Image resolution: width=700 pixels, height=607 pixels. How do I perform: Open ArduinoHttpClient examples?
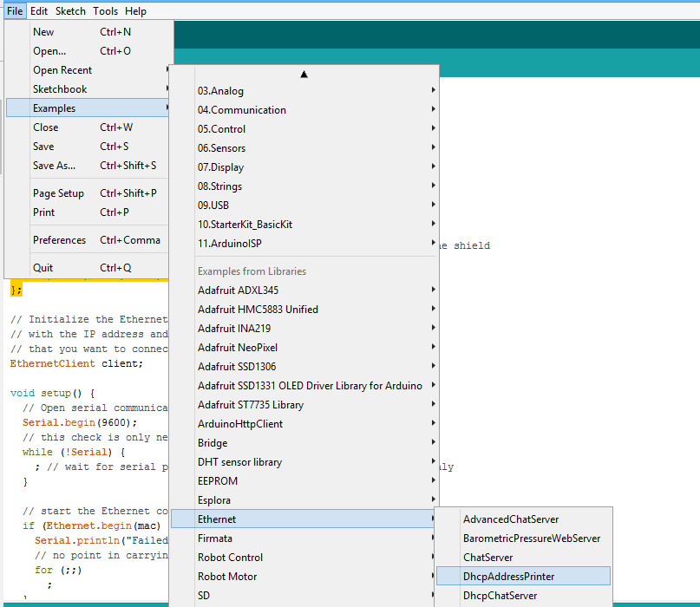tap(304, 424)
